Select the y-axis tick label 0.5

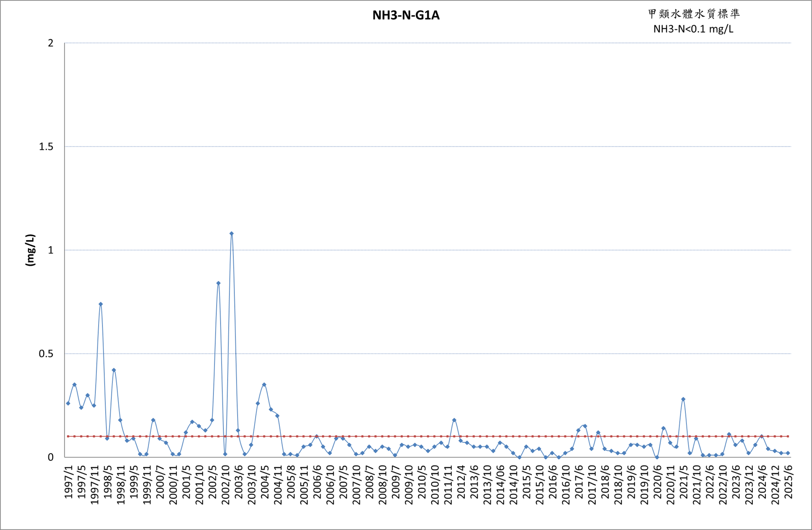click(x=46, y=354)
